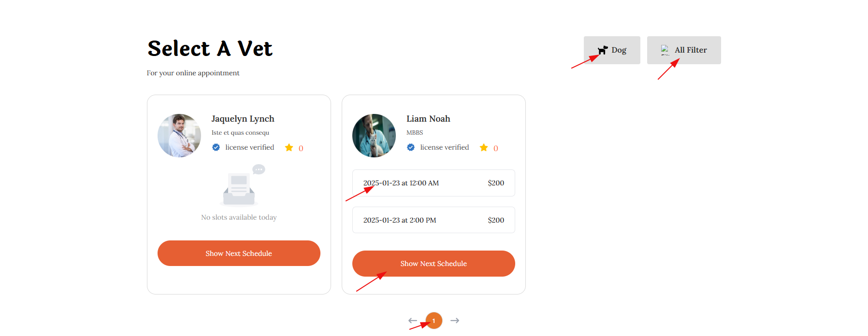Show next schedule for Jaquelyn Lynch

point(239,253)
